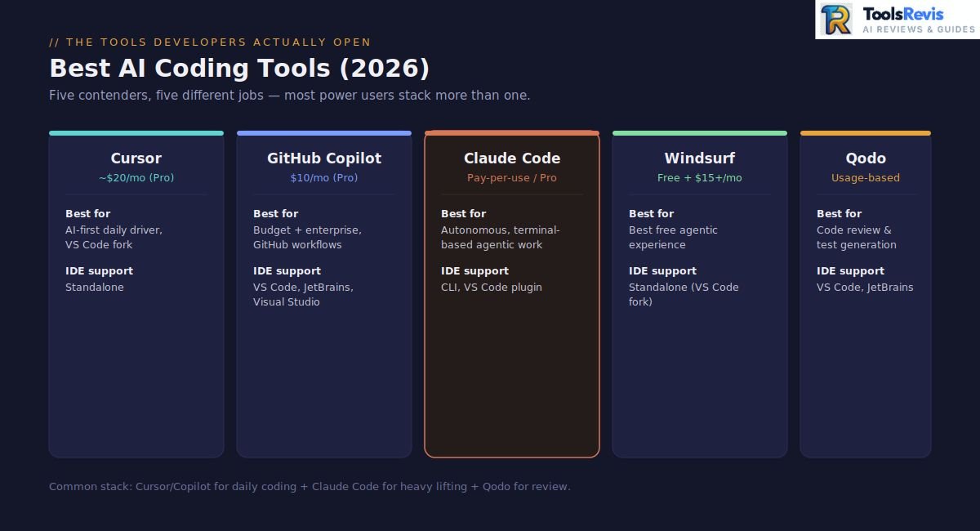Click 'Best for' label in Windsurf card
980x531 pixels.
(x=651, y=213)
